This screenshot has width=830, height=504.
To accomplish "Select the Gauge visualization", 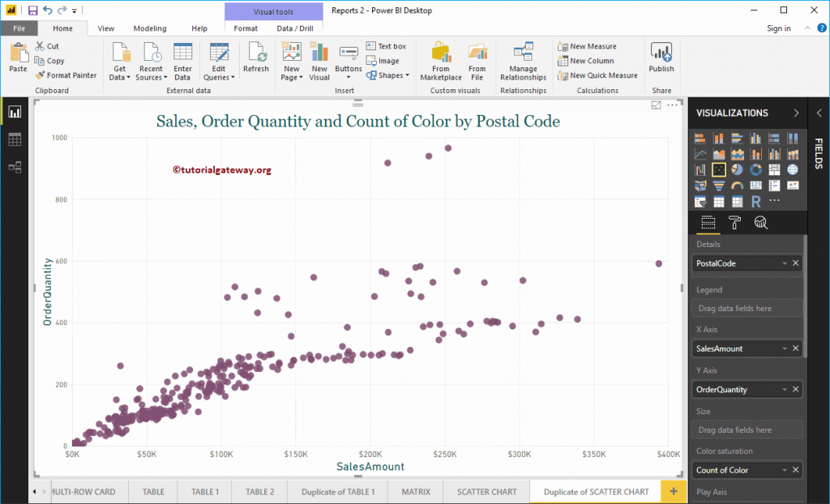I will point(738,185).
